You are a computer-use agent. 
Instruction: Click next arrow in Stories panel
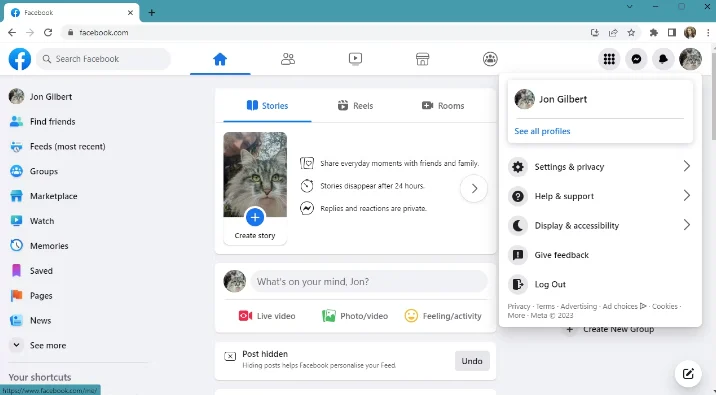(x=474, y=188)
